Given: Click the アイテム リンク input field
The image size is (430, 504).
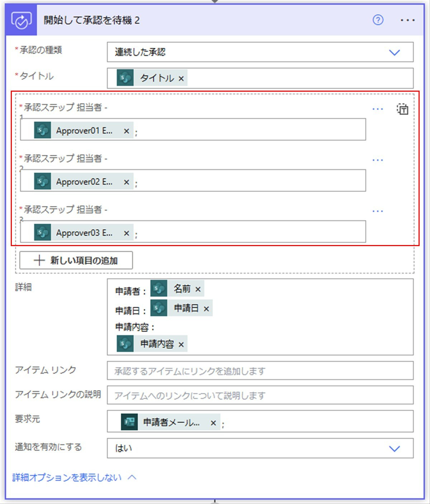Looking at the screenshot, I should (260, 371).
